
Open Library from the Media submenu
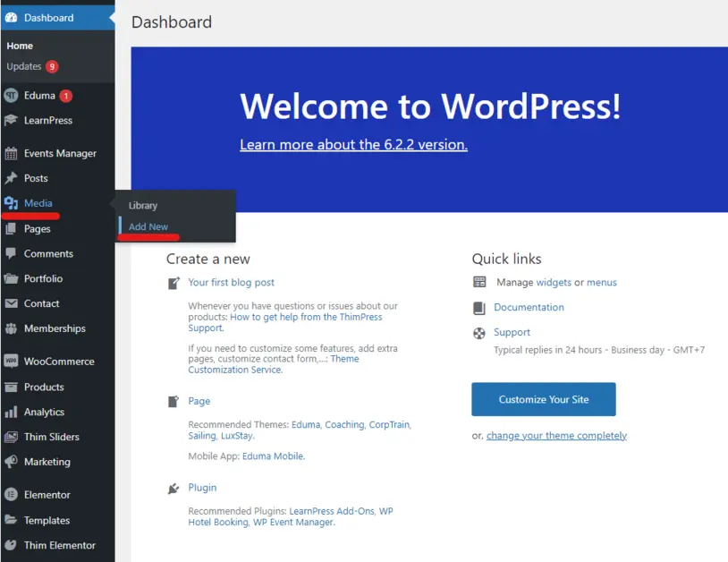[x=143, y=205]
